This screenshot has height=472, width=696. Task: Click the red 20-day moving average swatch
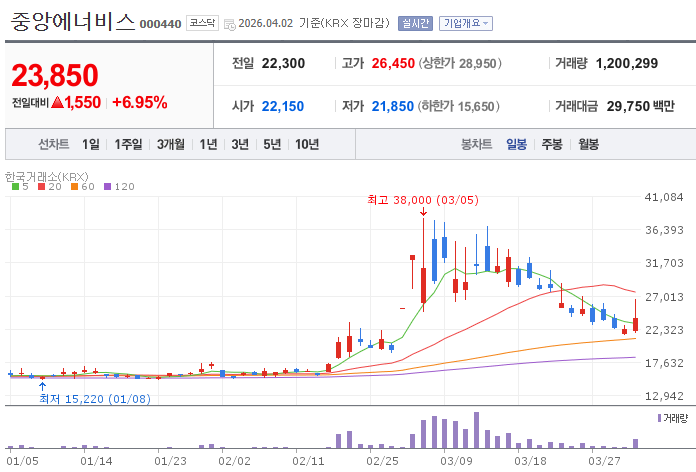[x=42, y=186]
